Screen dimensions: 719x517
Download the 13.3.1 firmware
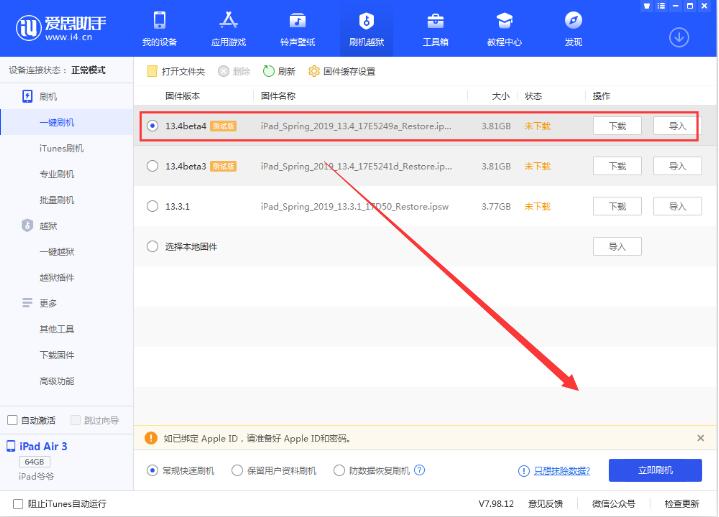point(617,206)
